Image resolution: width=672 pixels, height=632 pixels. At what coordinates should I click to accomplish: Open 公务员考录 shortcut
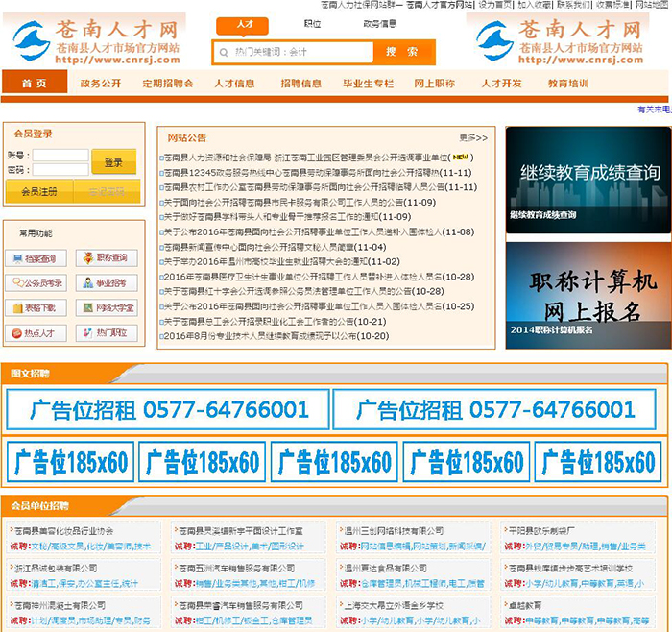coord(36,283)
